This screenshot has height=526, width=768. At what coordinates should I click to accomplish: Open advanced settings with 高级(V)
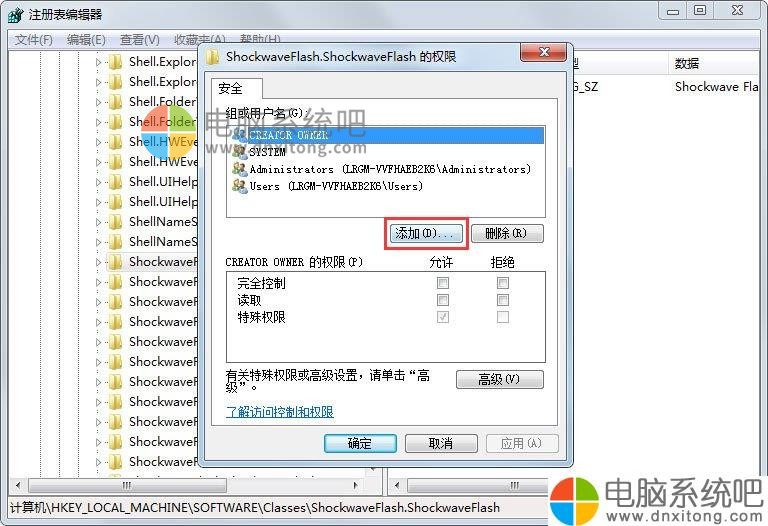click(x=499, y=380)
